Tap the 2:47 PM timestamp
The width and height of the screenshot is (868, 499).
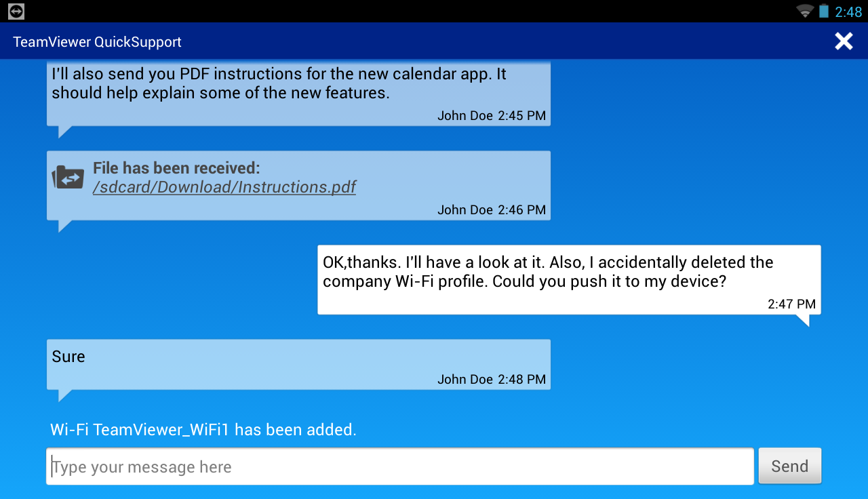click(x=791, y=304)
